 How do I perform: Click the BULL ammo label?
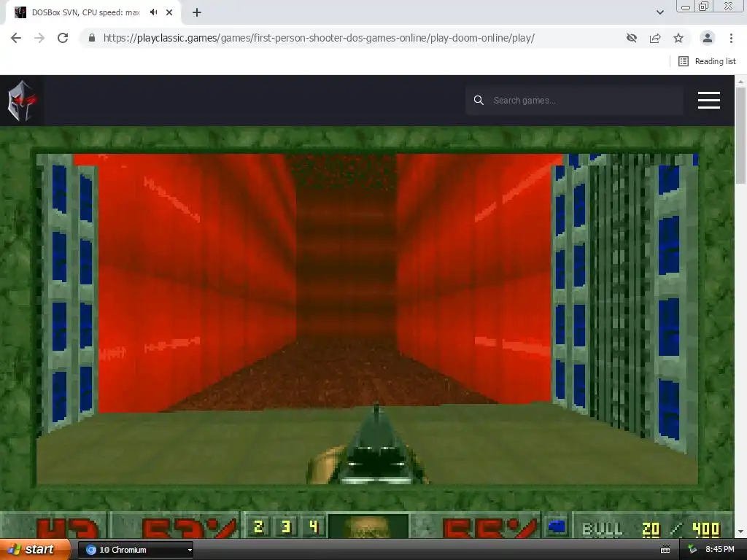point(602,529)
